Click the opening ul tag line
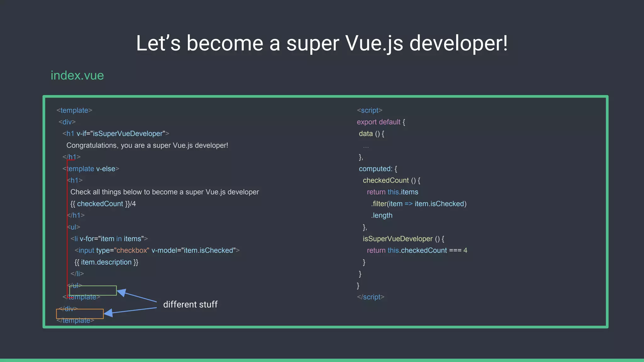The width and height of the screenshot is (644, 362). (74, 227)
